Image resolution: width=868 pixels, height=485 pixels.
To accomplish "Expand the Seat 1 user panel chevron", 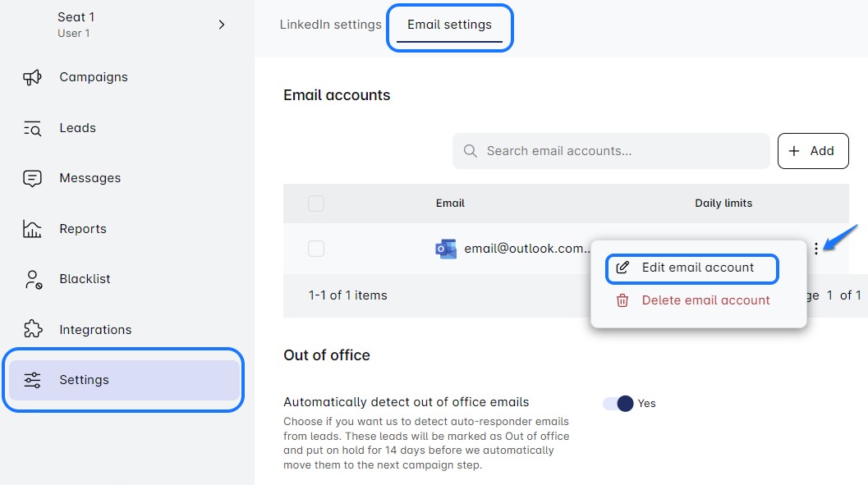I will click(x=221, y=25).
